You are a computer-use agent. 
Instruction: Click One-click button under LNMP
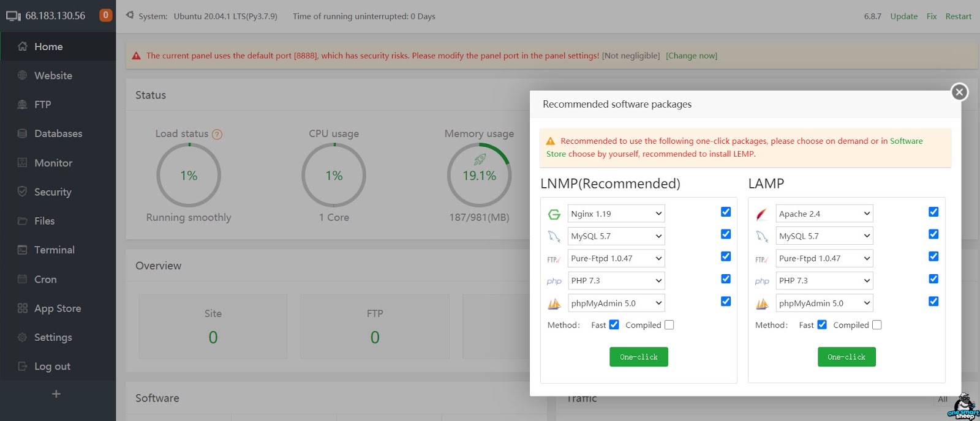[x=639, y=357]
